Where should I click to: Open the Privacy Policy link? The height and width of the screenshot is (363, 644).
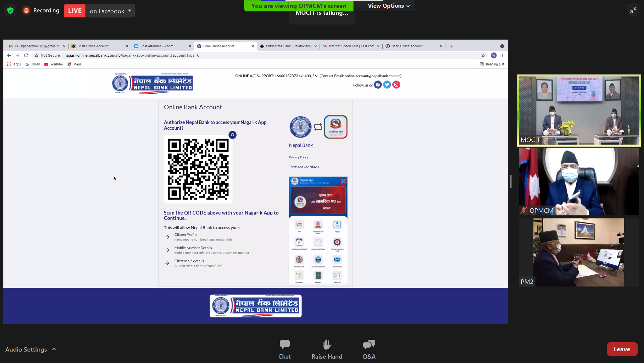tap(299, 157)
